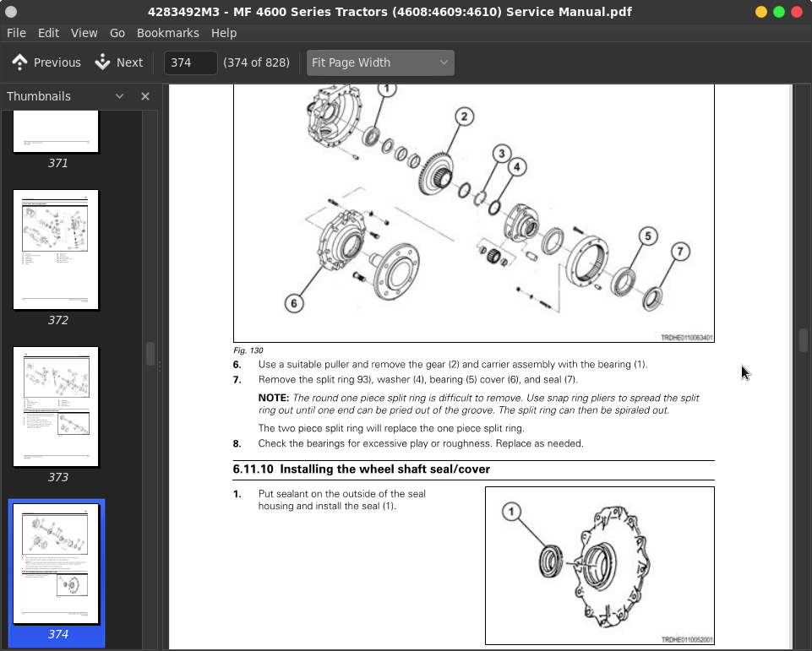Expand the Thumbnails sidebar selector dropdown

(119, 96)
